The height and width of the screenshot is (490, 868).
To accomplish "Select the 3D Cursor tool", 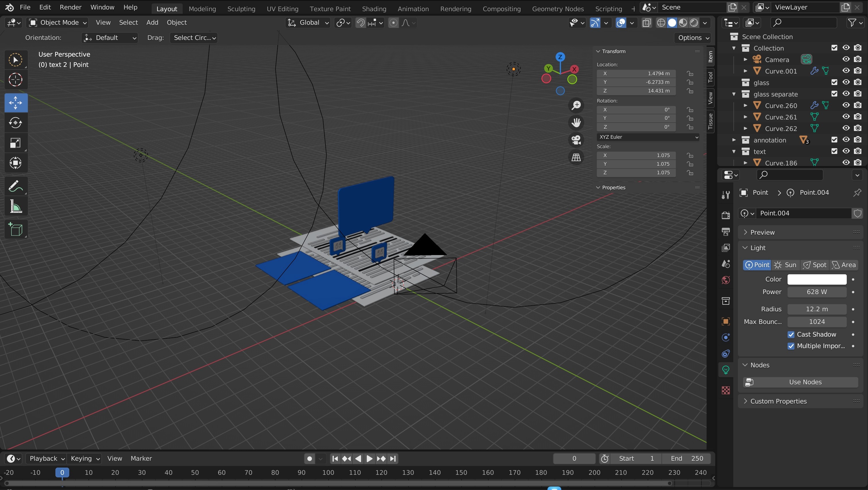I will 16,80.
